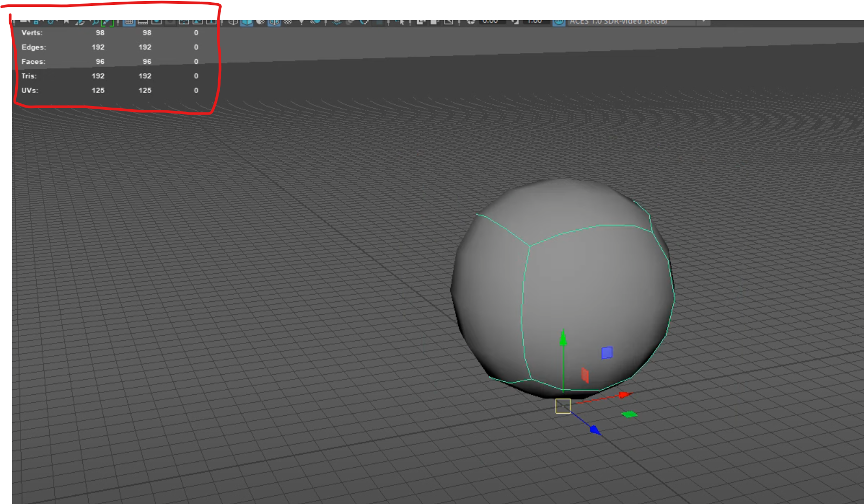Click the yellow center square of the manipulator
Image resolution: width=864 pixels, height=504 pixels.
pyautogui.click(x=563, y=406)
